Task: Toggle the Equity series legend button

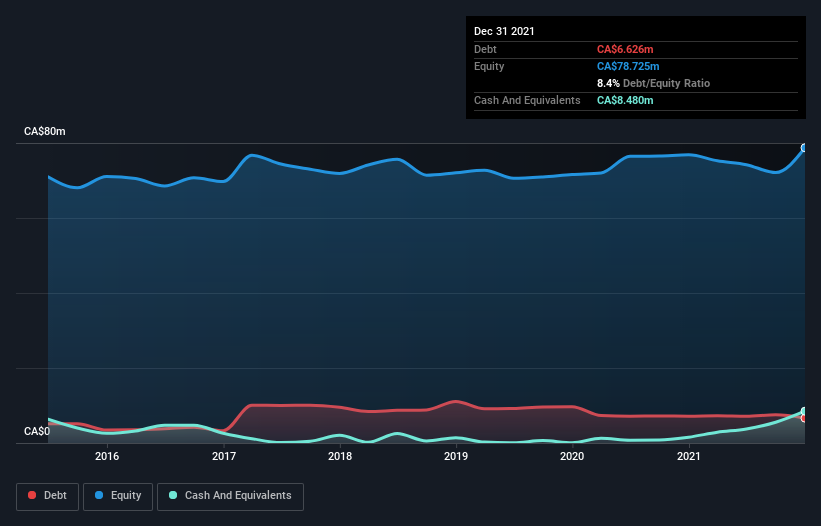Action: point(118,496)
